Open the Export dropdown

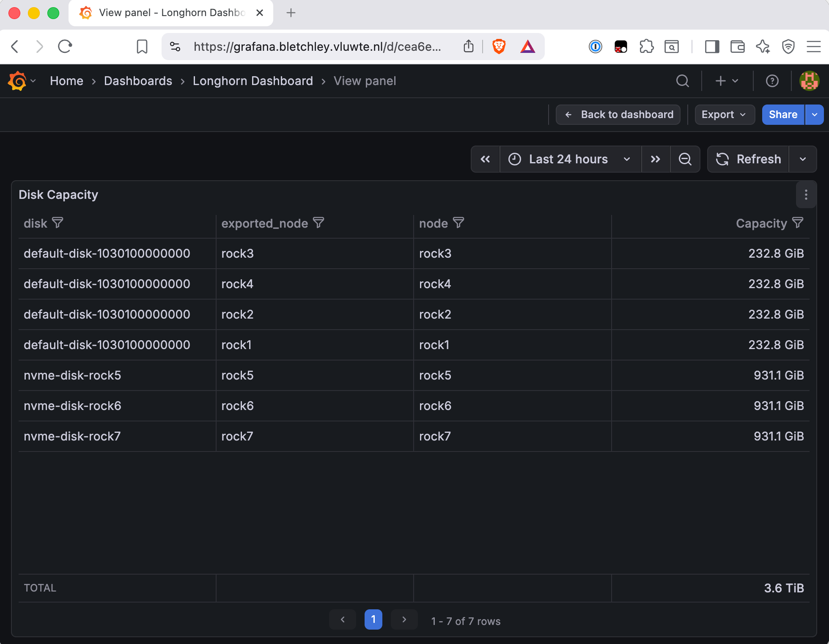point(725,115)
